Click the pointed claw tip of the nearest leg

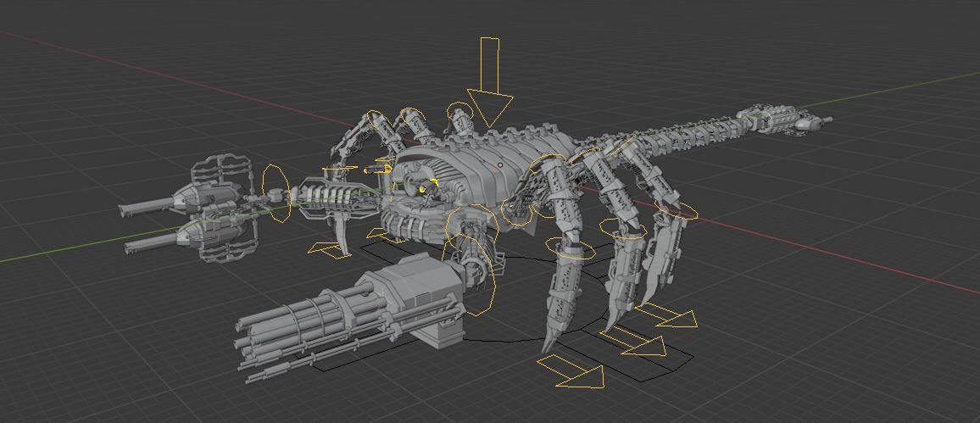549,341
